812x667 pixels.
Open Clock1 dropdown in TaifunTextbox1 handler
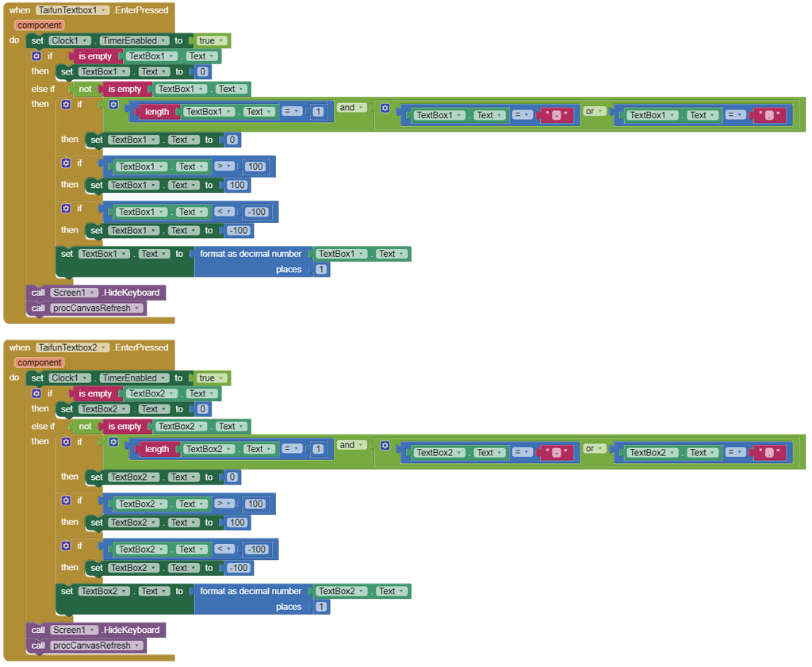click(85, 40)
